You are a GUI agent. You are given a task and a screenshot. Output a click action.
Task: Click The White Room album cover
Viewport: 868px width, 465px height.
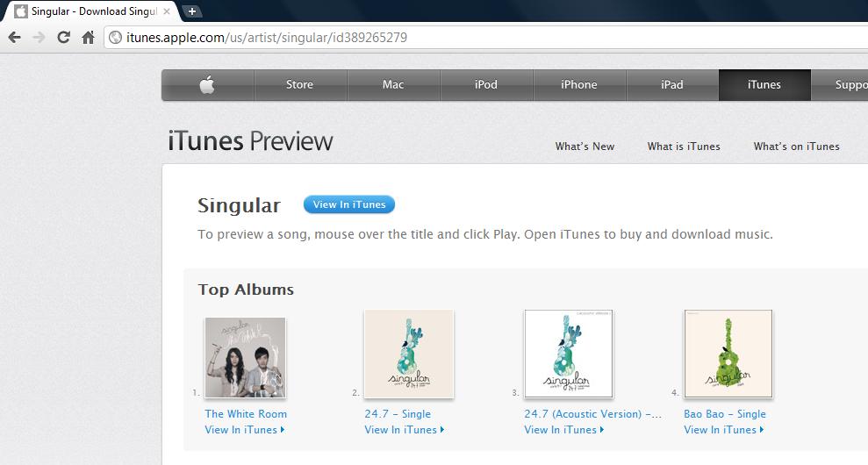(245, 357)
